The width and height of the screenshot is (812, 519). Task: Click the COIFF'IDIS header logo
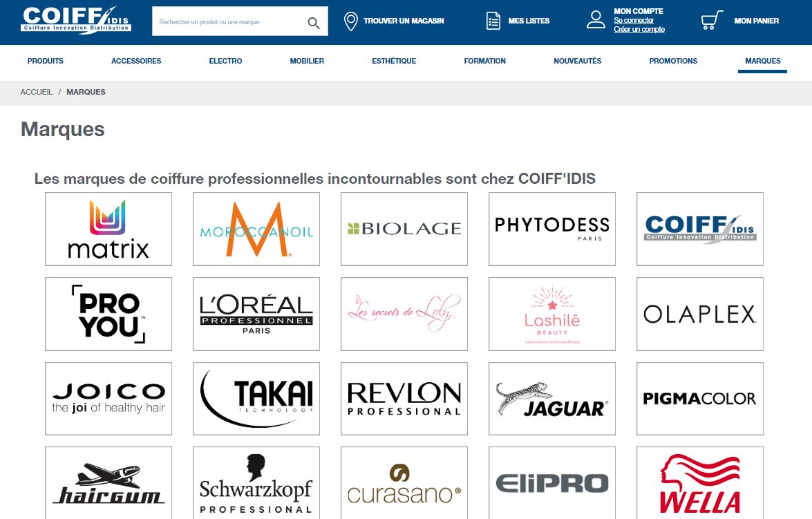[x=76, y=21]
